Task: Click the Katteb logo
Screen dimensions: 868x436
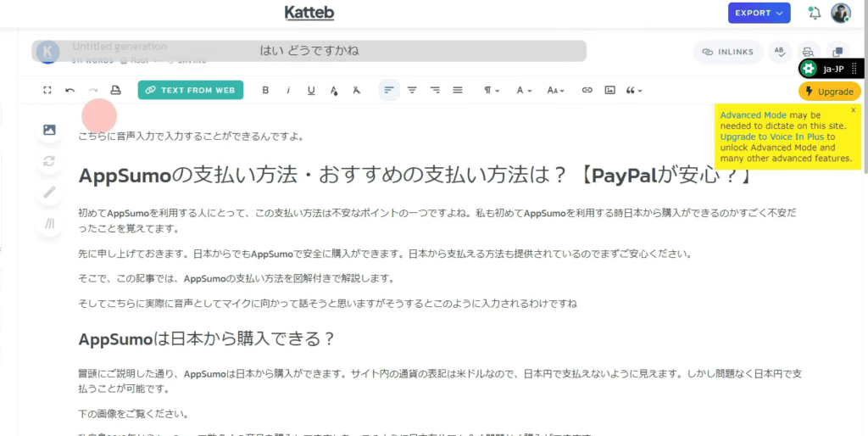Action: click(309, 13)
